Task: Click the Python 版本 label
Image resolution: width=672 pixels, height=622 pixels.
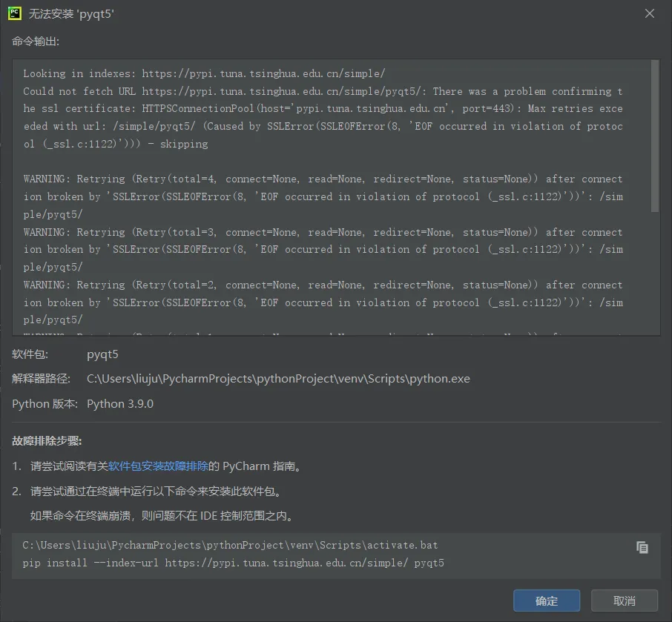Action: pos(45,403)
